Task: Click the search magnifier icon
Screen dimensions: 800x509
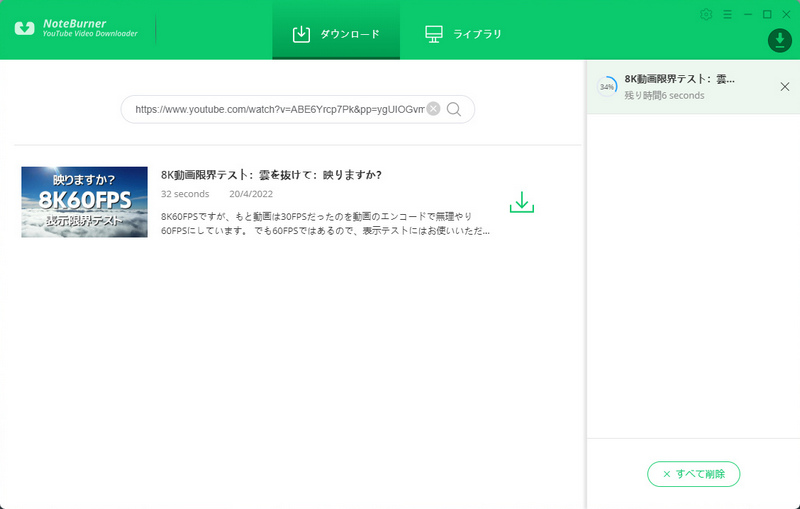Action: [454, 109]
